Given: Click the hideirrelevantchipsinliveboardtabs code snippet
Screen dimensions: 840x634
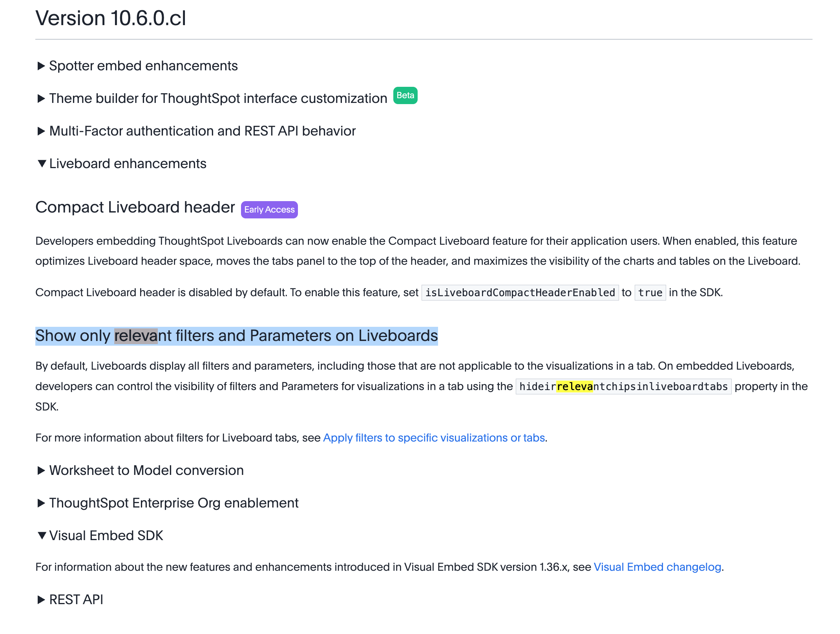Looking at the screenshot, I should (x=623, y=387).
